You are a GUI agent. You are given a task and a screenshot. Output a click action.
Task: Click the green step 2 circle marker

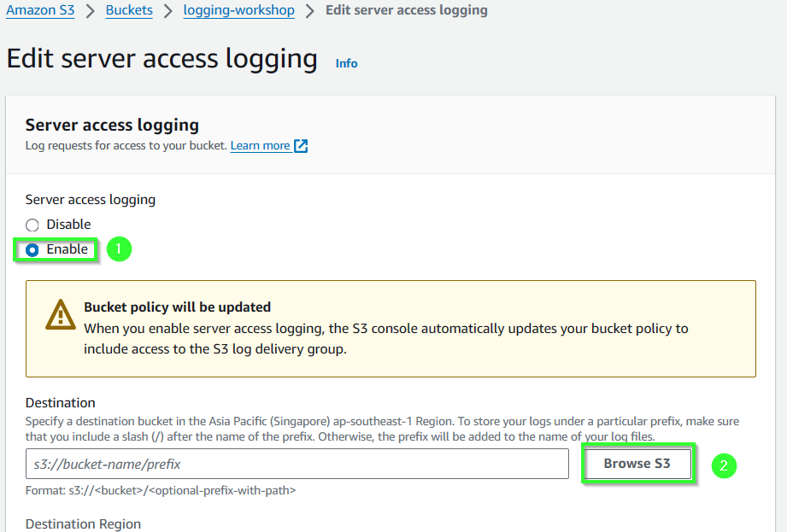pyautogui.click(x=724, y=465)
